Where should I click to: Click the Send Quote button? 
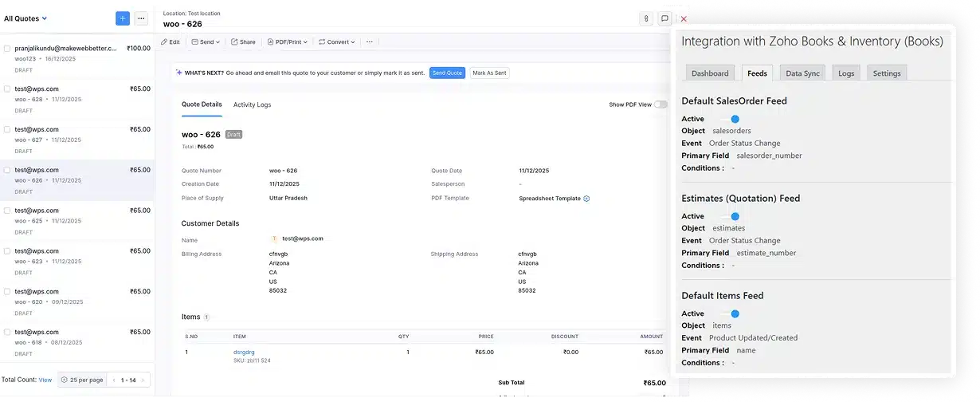[447, 73]
